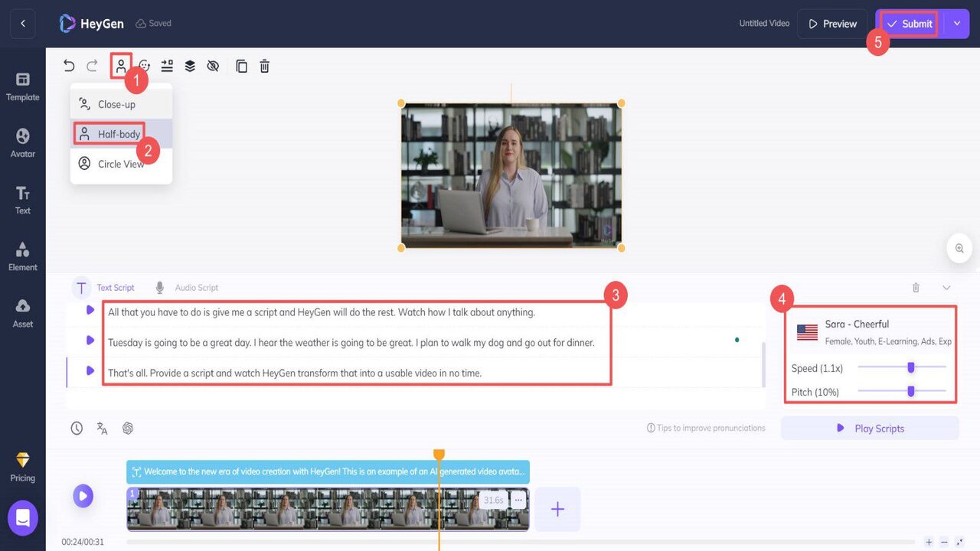Click the 'Tuesday is going to be' text
This screenshot has width=980, height=551.
351,343
